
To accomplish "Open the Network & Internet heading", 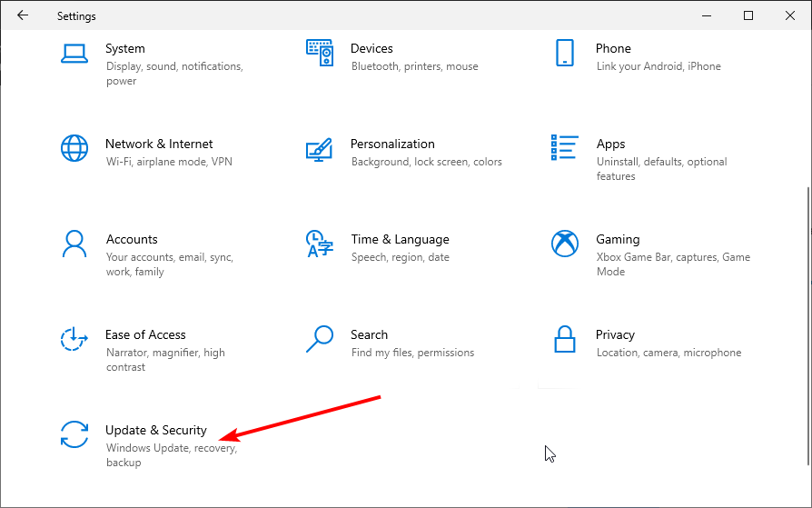I will click(159, 144).
